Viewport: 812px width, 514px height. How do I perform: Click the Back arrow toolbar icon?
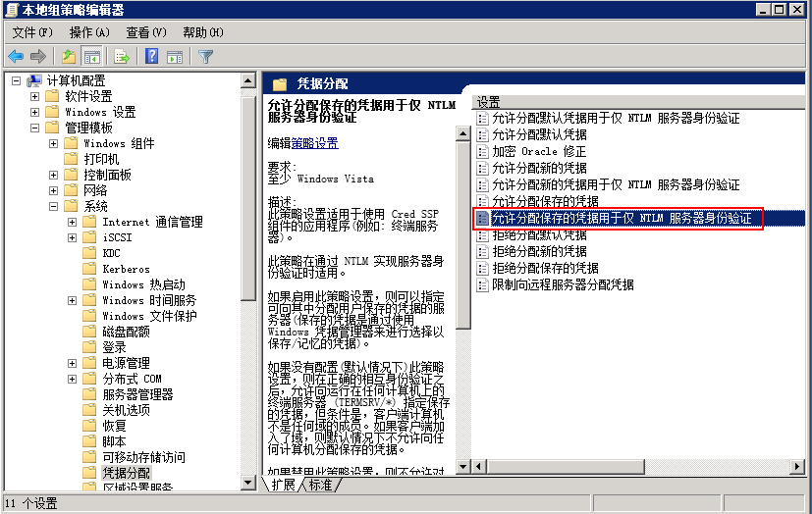point(16,56)
